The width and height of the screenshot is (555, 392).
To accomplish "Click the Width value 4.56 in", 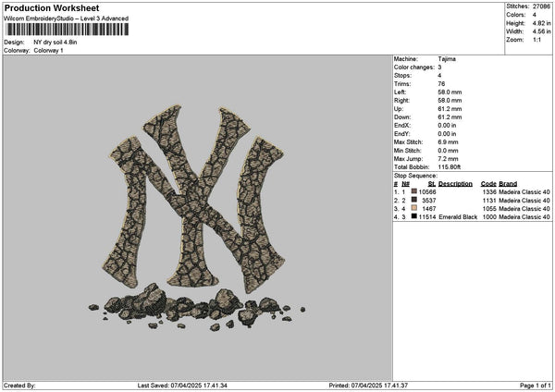I will coord(541,31).
